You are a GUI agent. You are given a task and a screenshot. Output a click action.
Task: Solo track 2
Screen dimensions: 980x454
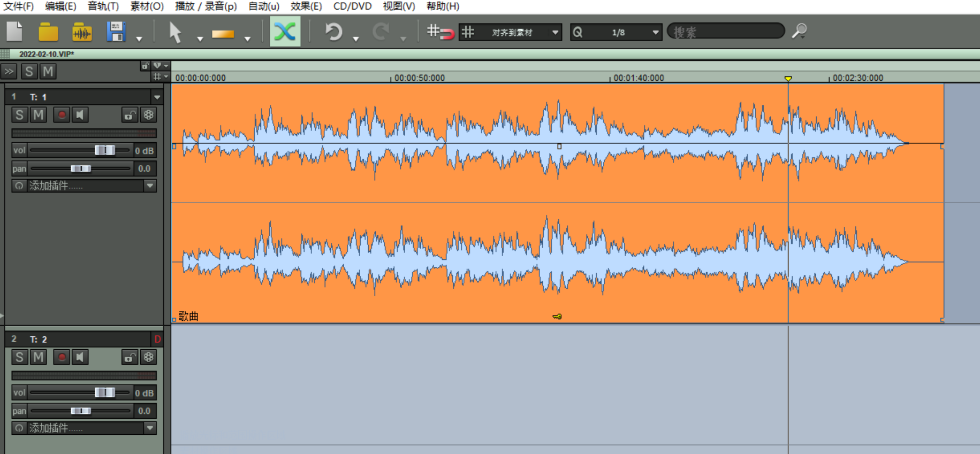coord(19,357)
